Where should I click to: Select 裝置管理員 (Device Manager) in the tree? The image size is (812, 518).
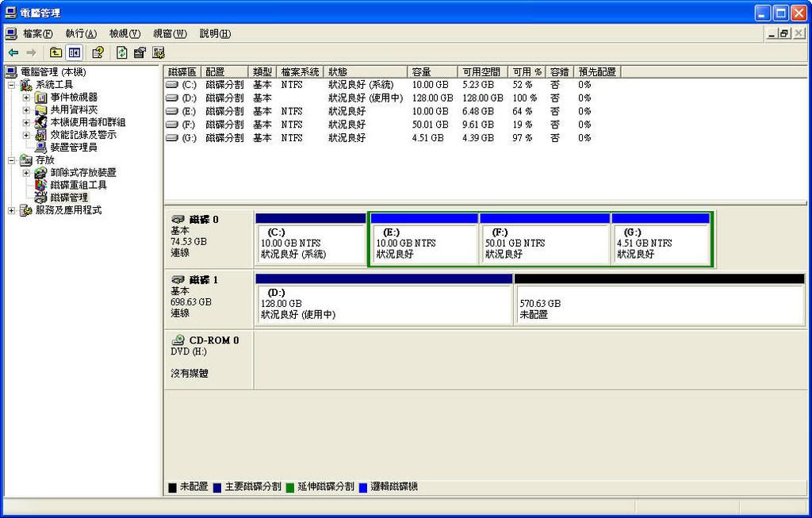click(73, 147)
